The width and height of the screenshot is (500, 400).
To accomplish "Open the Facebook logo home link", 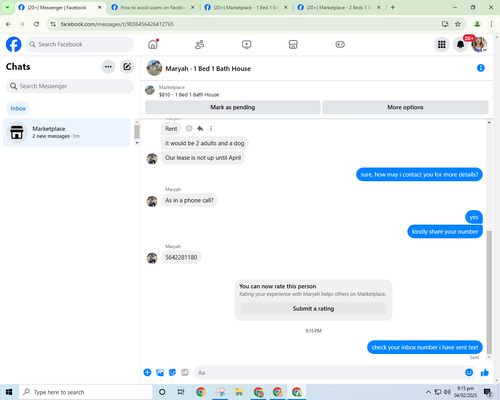I will point(14,44).
